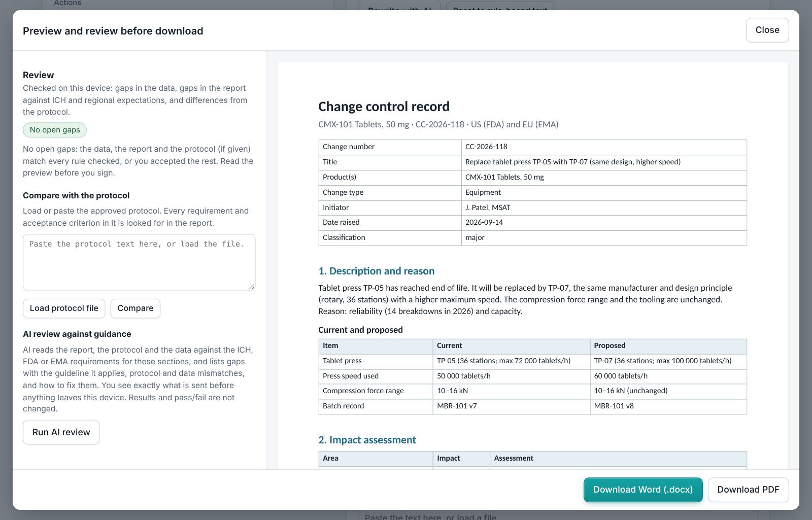Click the CC-2026-118 change number cell
The width and height of the screenshot is (812, 520).
coord(604,147)
